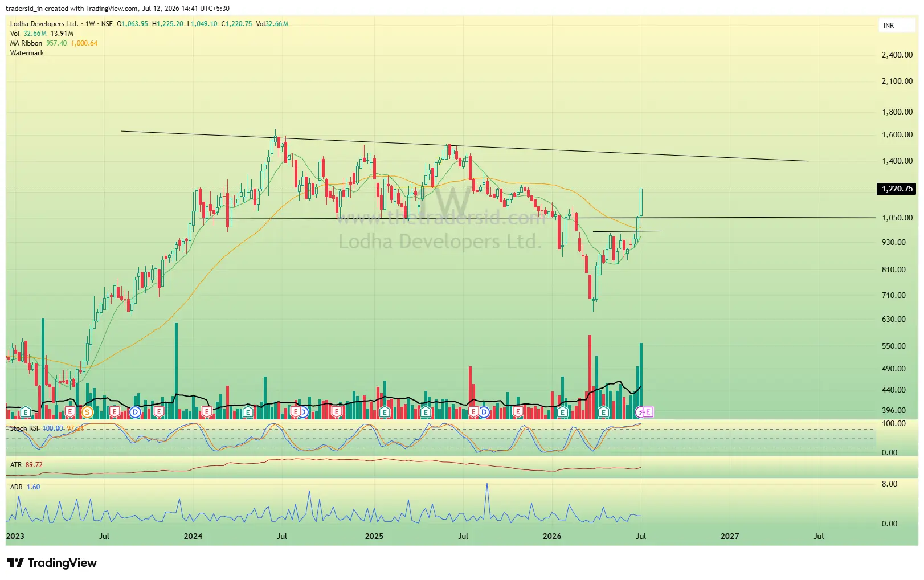The width and height of the screenshot is (924, 580).
Task: Select the short horizontal line below 1,050
Action: tap(627, 231)
